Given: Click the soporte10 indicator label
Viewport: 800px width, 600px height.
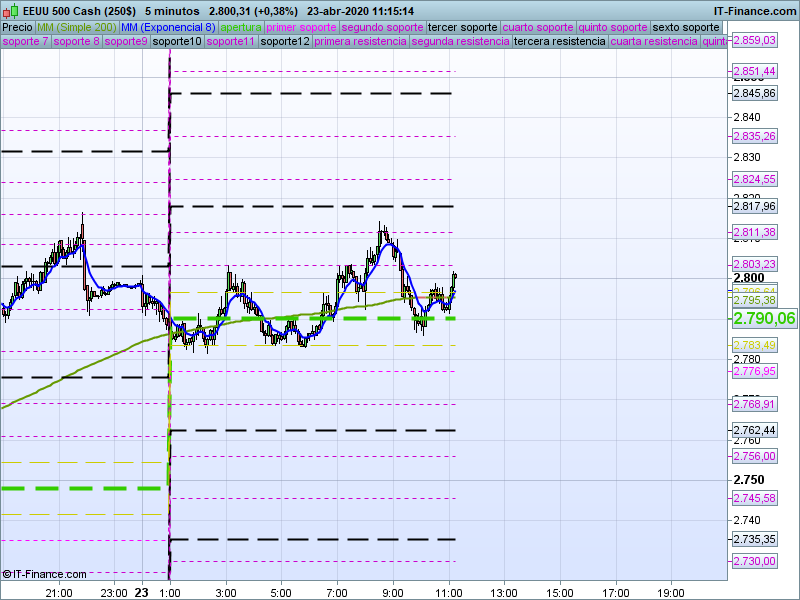Looking at the screenshot, I should pyautogui.click(x=179, y=42).
